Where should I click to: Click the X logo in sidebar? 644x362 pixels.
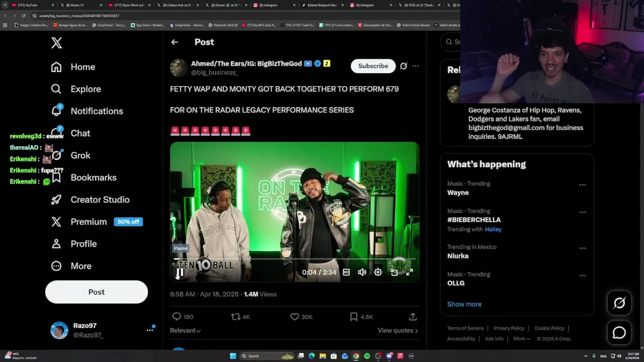coord(56,43)
